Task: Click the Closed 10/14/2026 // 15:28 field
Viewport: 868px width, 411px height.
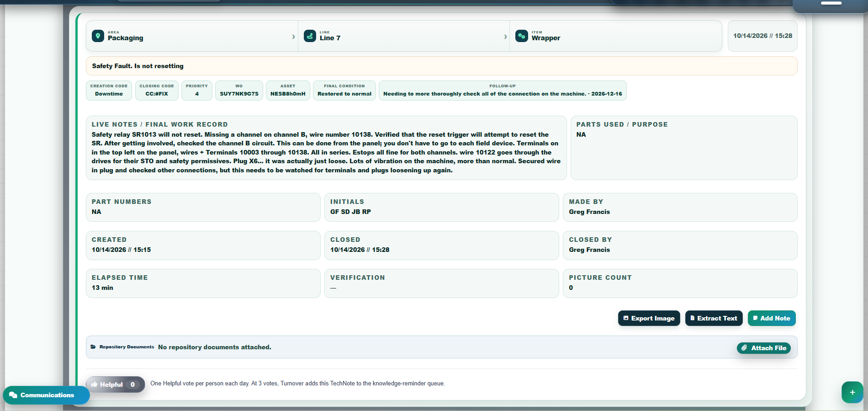Action: pos(442,245)
